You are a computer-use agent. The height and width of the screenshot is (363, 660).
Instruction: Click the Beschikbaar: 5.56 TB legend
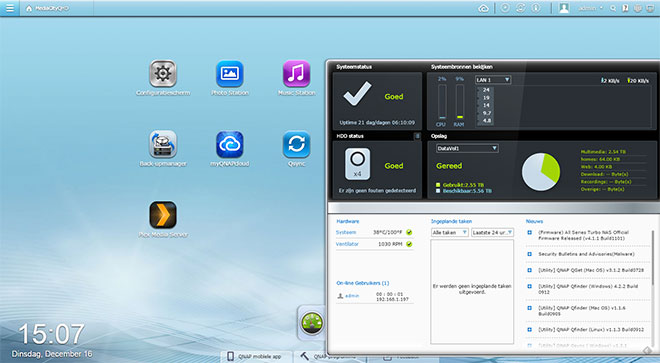coord(463,191)
